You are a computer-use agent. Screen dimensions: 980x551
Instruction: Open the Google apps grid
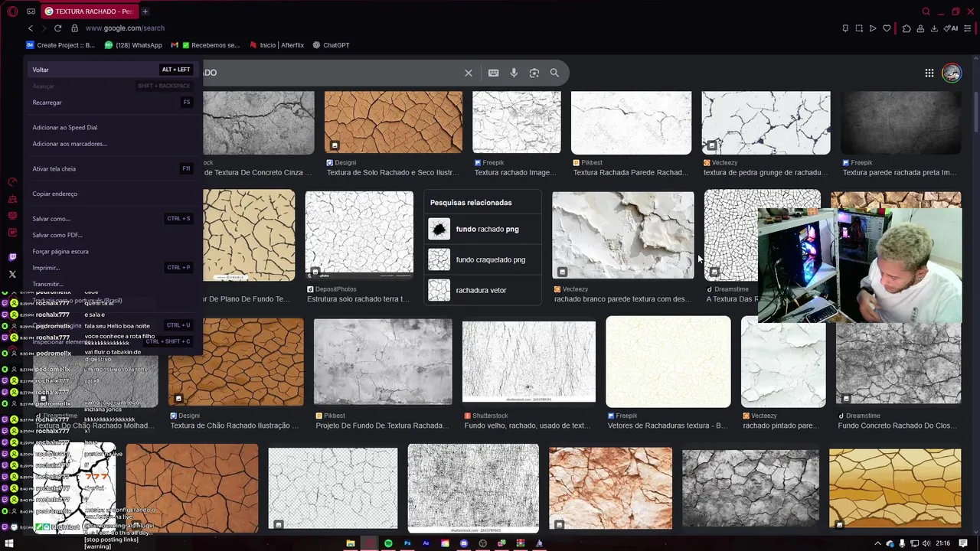(x=929, y=73)
